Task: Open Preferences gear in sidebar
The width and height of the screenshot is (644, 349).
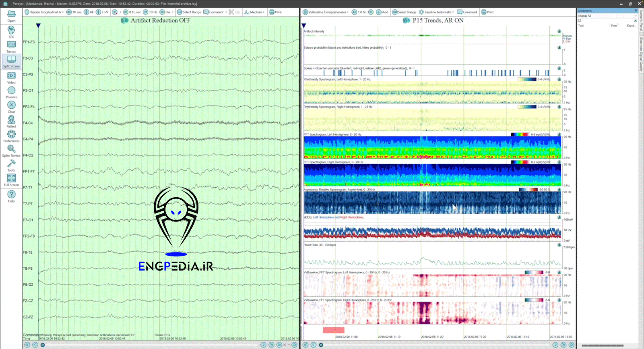Action: pyautogui.click(x=11, y=136)
